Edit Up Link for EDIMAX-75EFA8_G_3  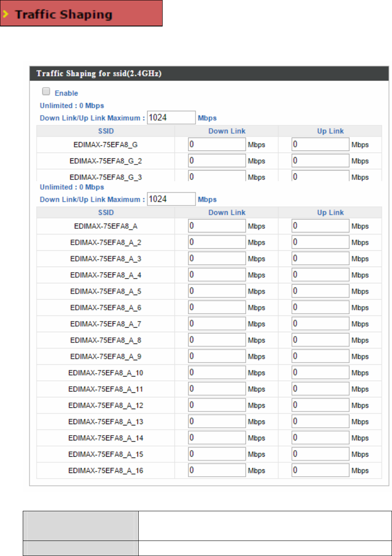click(x=320, y=176)
